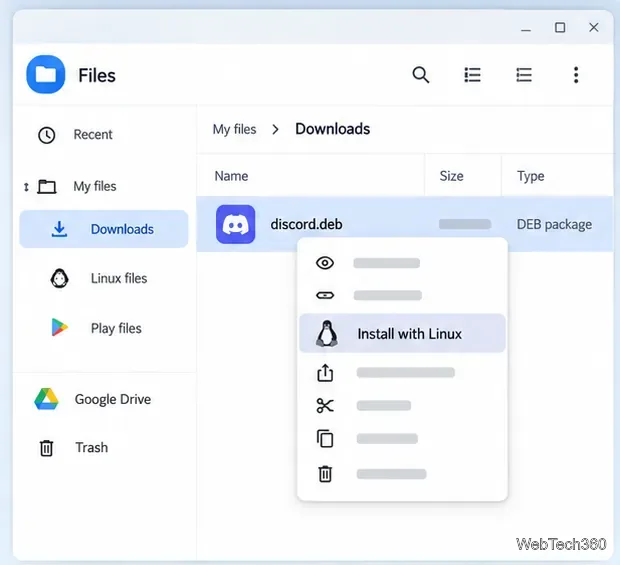Open sort options list icon beside three-dot menu
The image size is (620, 565).
click(x=524, y=75)
